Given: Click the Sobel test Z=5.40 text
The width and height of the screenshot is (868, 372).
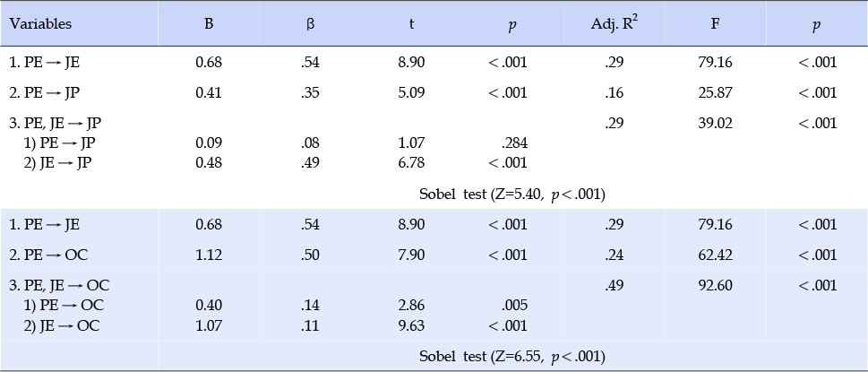Looking at the screenshot, I should (512, 195).
